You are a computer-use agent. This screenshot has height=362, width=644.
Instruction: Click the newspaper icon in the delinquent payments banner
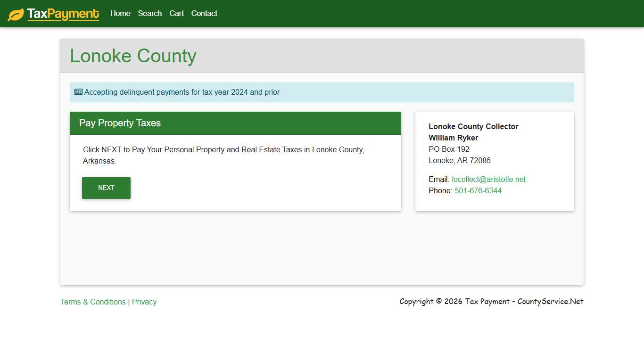click(x=79, y=92)
